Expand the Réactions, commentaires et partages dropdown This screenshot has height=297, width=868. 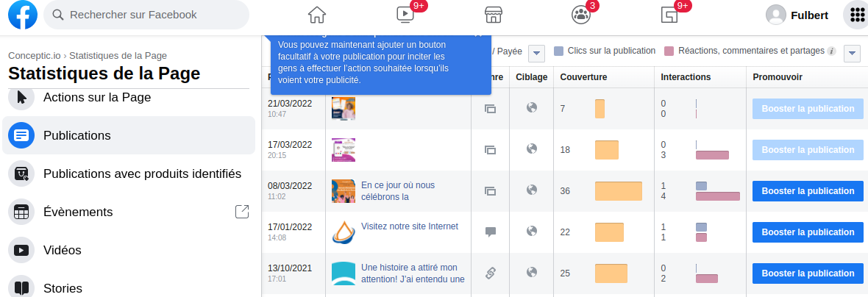853,53
